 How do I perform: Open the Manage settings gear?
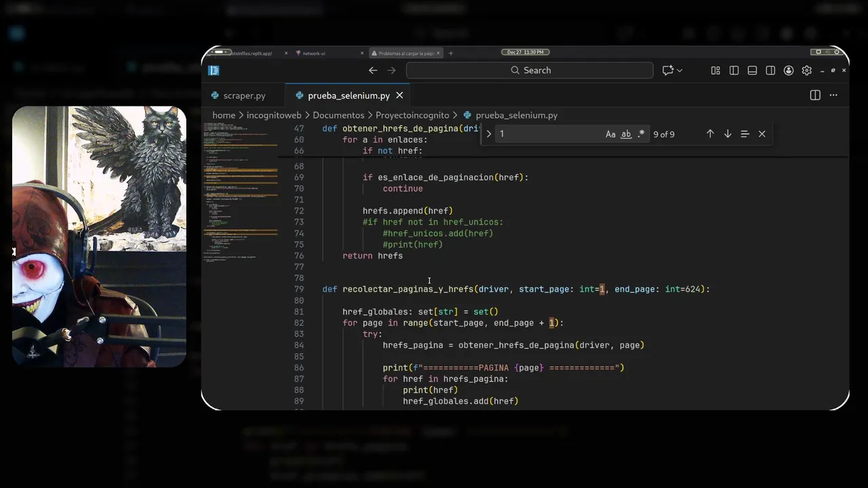(x=807, y=70)
